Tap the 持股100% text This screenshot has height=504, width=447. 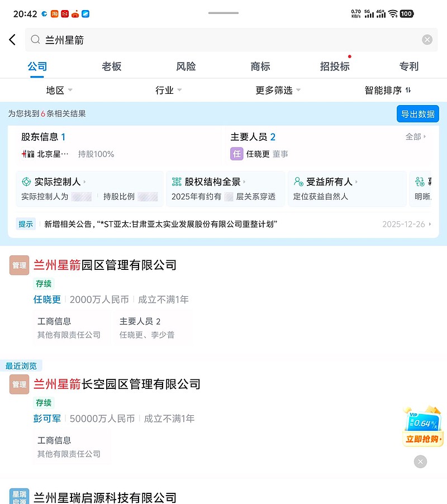(96, 154)
